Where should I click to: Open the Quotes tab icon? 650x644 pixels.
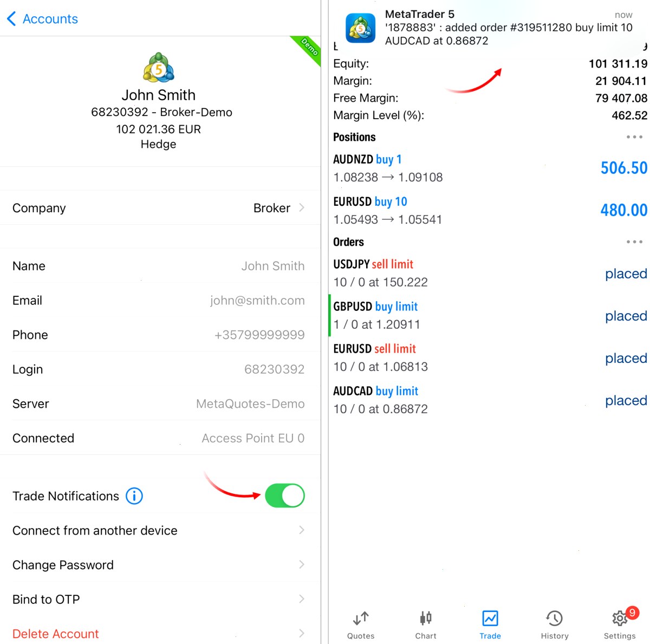361,618
